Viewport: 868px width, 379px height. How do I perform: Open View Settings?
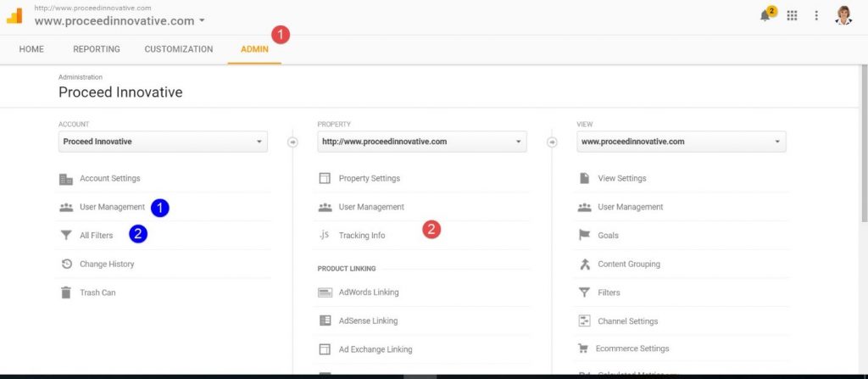point(621,178)
